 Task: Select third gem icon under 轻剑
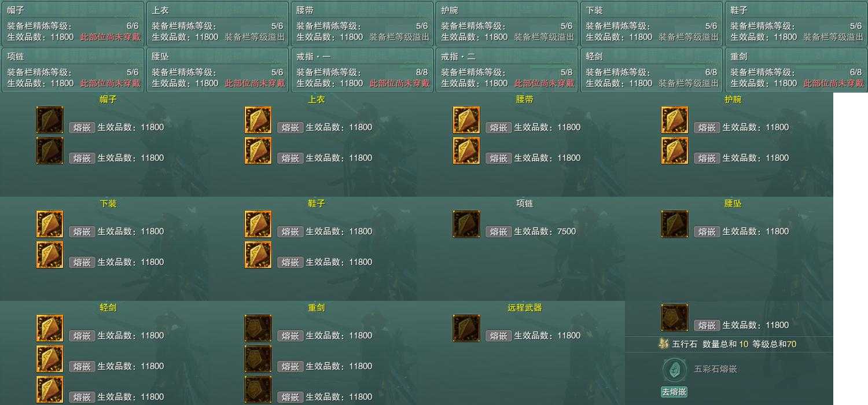tap(50, 389)
